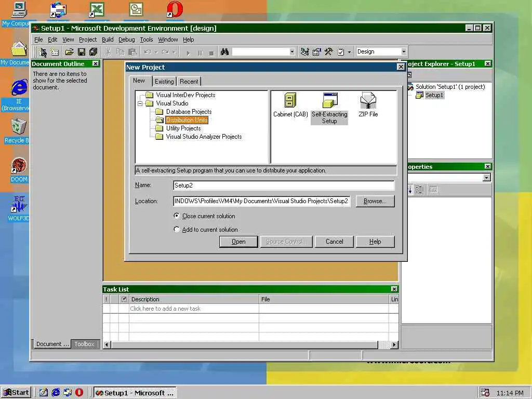Open the Find combo box dropdown arrow

click(292, 52)
